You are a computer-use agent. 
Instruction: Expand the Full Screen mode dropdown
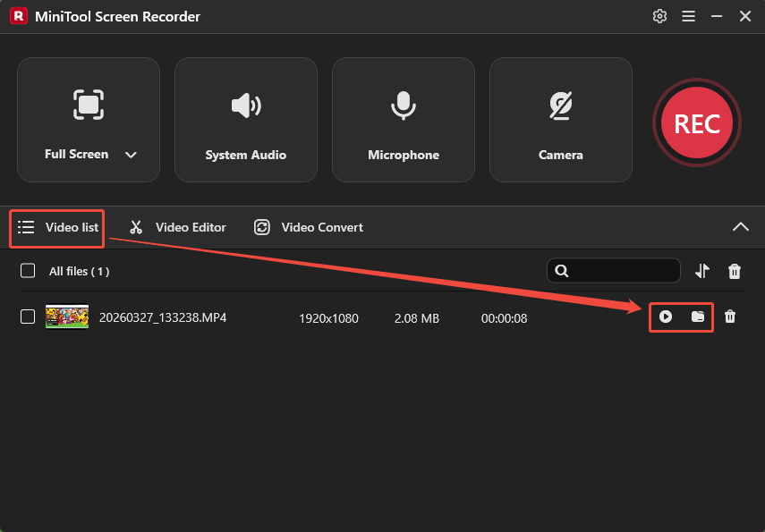(x=131, y=155)
